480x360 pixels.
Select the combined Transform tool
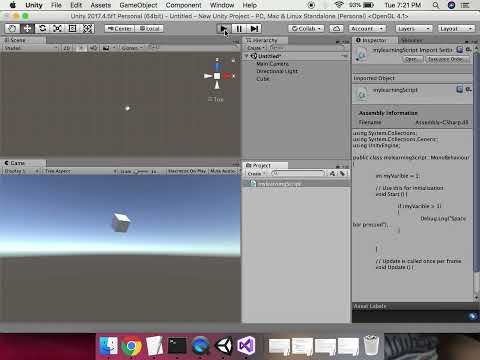87,29
